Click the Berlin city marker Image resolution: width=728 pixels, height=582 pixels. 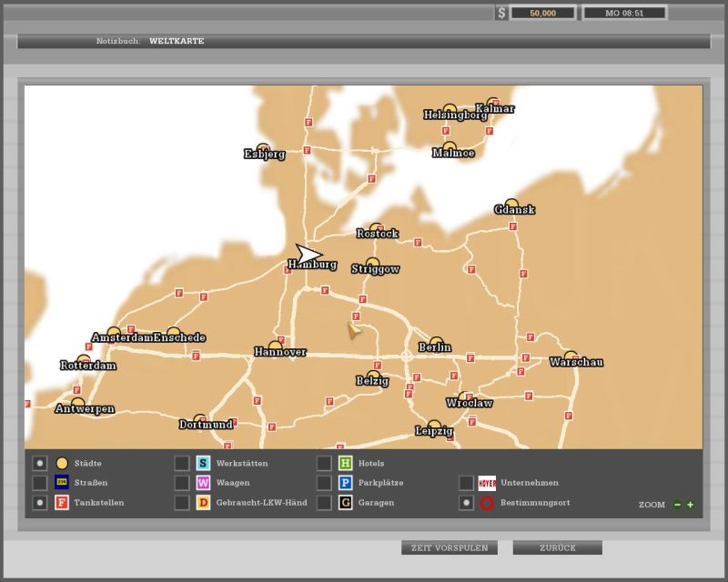coord(436,342)
